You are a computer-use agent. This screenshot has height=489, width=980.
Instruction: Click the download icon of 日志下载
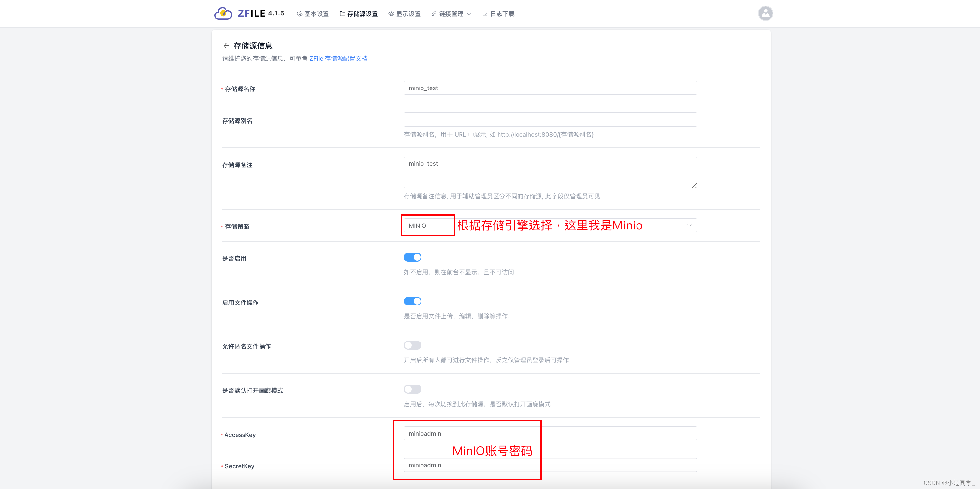coord(485,14)
